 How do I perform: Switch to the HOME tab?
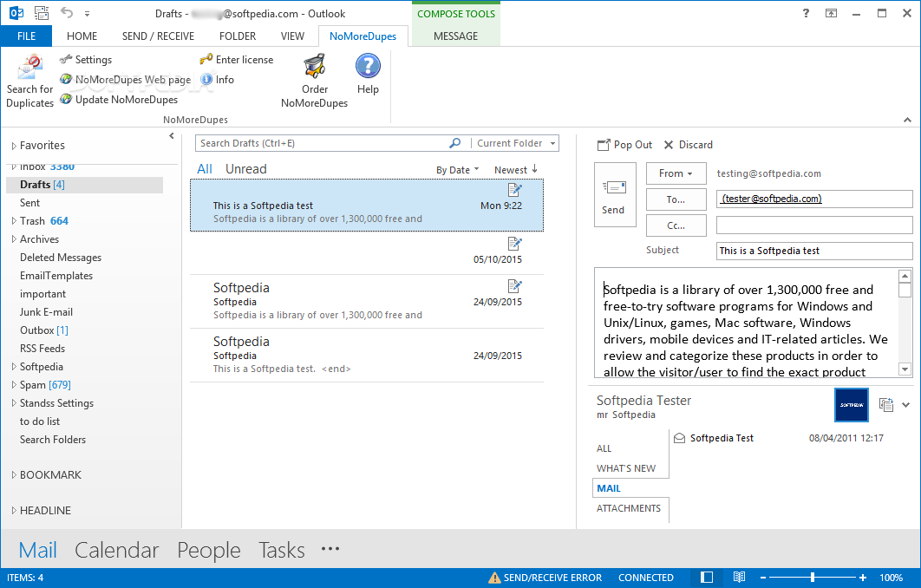[x=82, y=36]
